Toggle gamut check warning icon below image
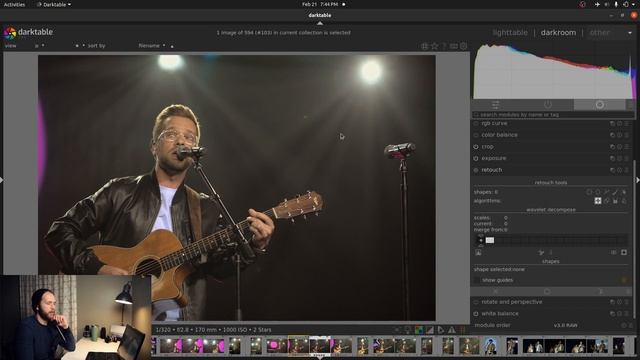Screen dimensions: 640x360 tap(452, 330)
